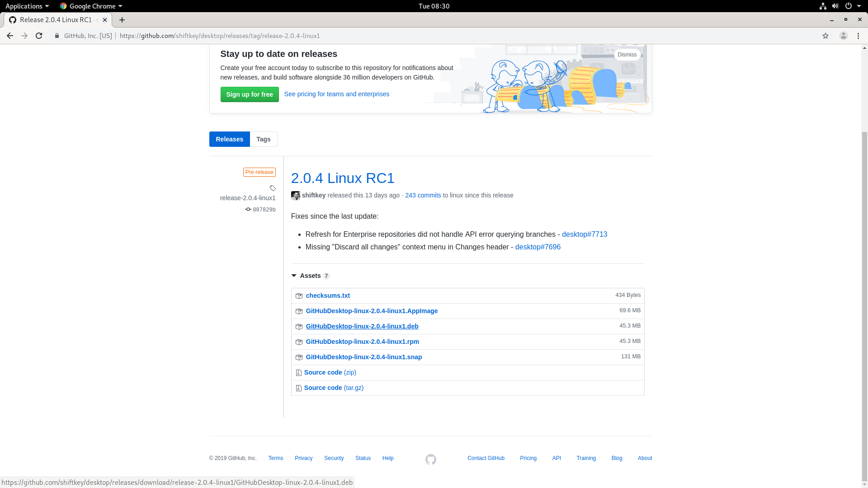The width and height of the screenshot is (868, 488).
Task: Switch to the Tags tab
Action: [264, 139]
